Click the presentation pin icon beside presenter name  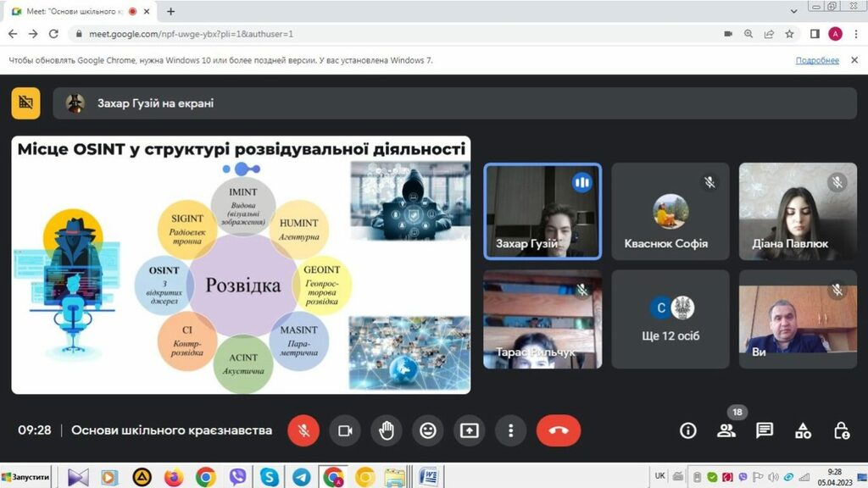26,103
